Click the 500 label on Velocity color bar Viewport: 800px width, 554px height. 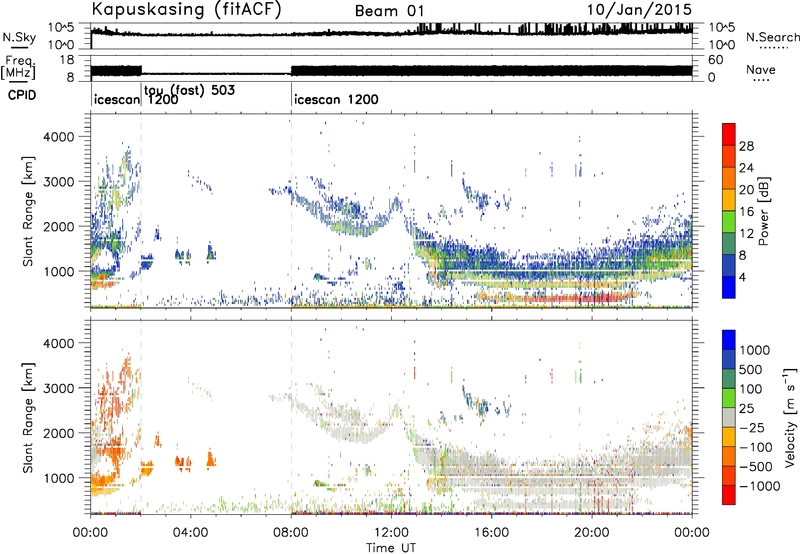tap(751, 369)
